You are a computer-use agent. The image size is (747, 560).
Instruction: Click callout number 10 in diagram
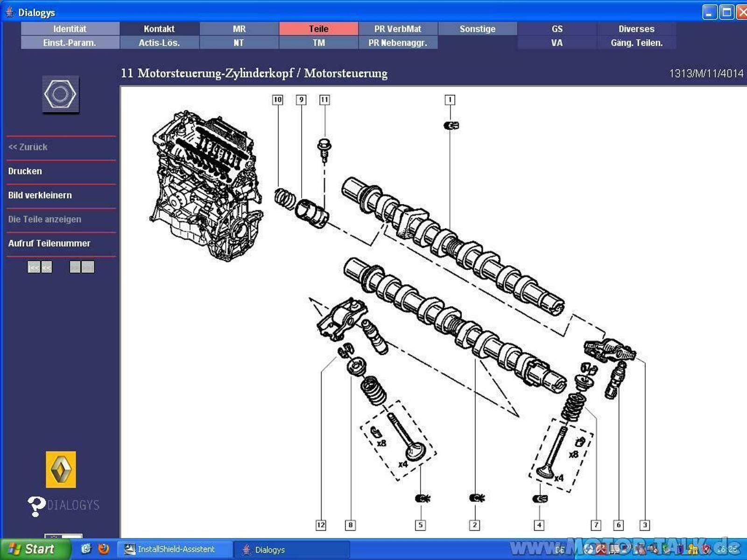(278, 99)
